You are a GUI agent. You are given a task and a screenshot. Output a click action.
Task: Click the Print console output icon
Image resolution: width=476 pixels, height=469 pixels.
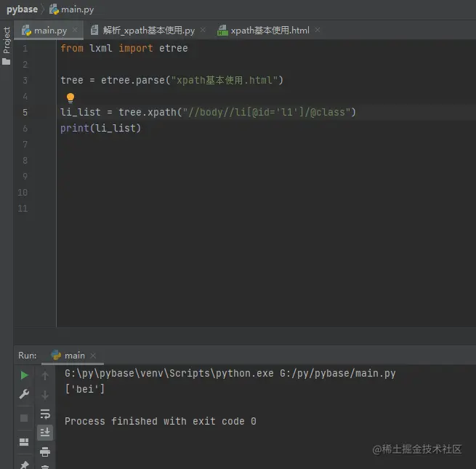coord(45,452)
